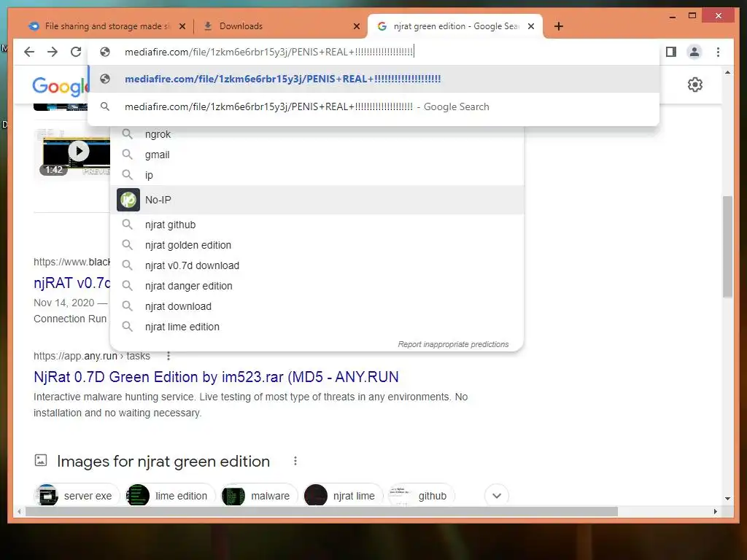Select the server exe image chip

click(x=77, y=496)
